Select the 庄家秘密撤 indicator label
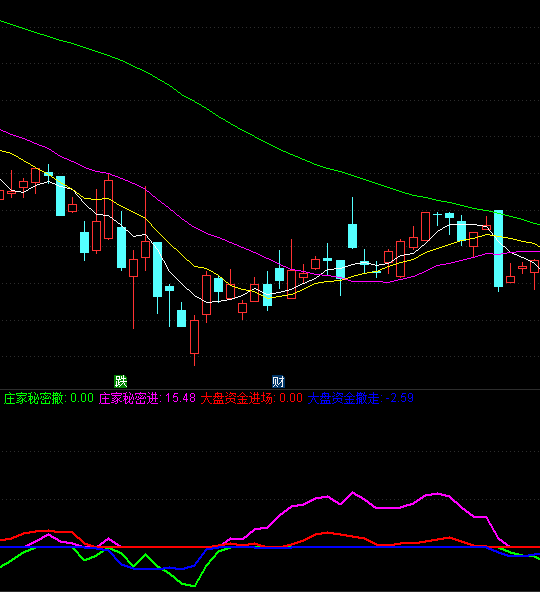 (x=49, y=398)
